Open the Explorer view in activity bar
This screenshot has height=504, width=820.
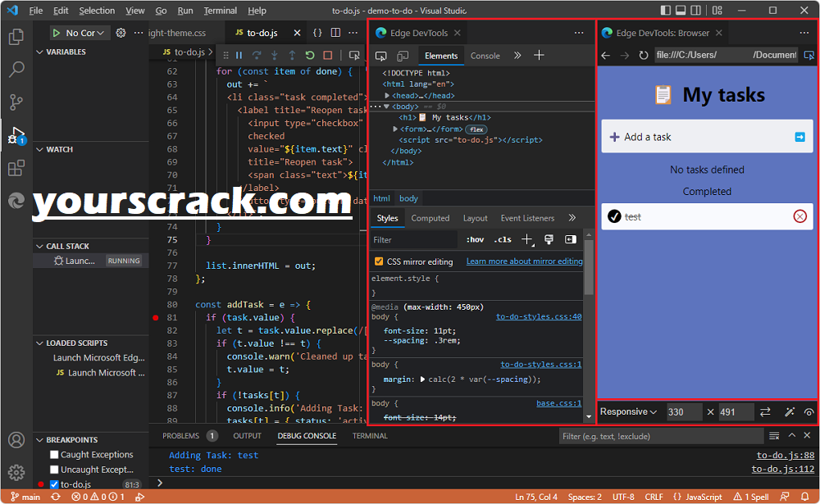(x=16, y=37)
